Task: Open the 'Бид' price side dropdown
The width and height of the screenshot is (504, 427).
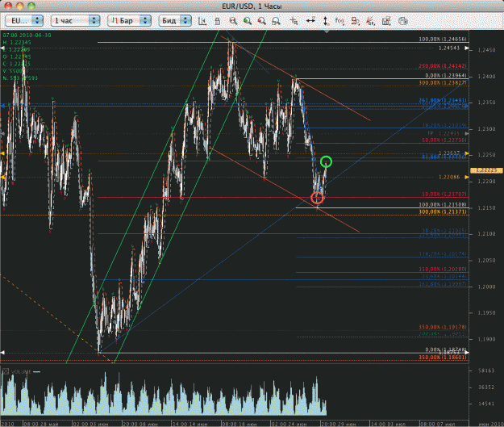Action: (x=175, y=21)
